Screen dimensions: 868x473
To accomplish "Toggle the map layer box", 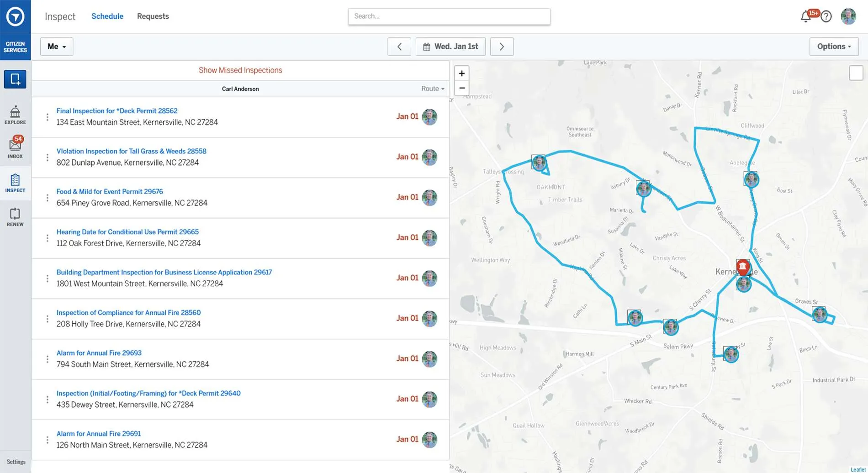I will (856, 73).
